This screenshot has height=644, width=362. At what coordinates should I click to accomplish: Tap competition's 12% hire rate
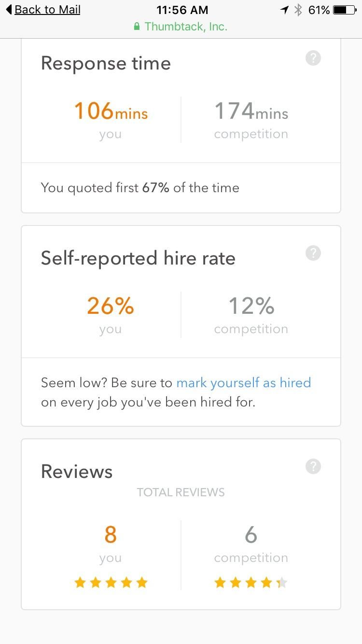tap(251, 306)
